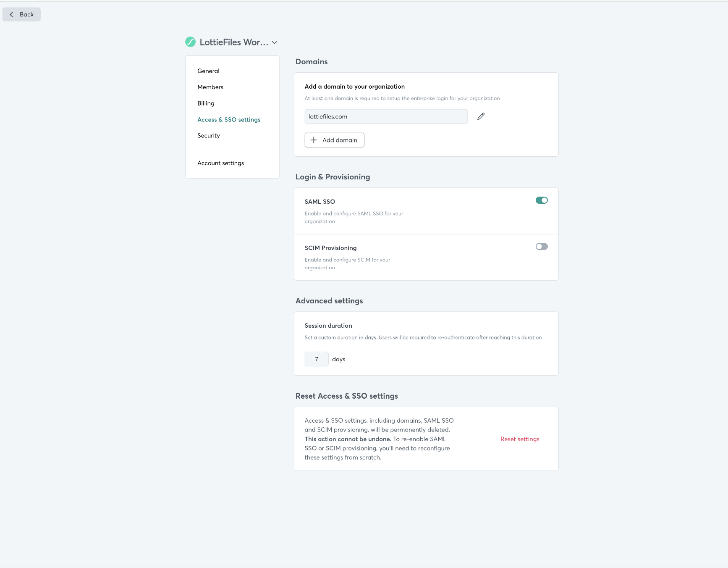Click the Reset settings link

coord(519,439)
